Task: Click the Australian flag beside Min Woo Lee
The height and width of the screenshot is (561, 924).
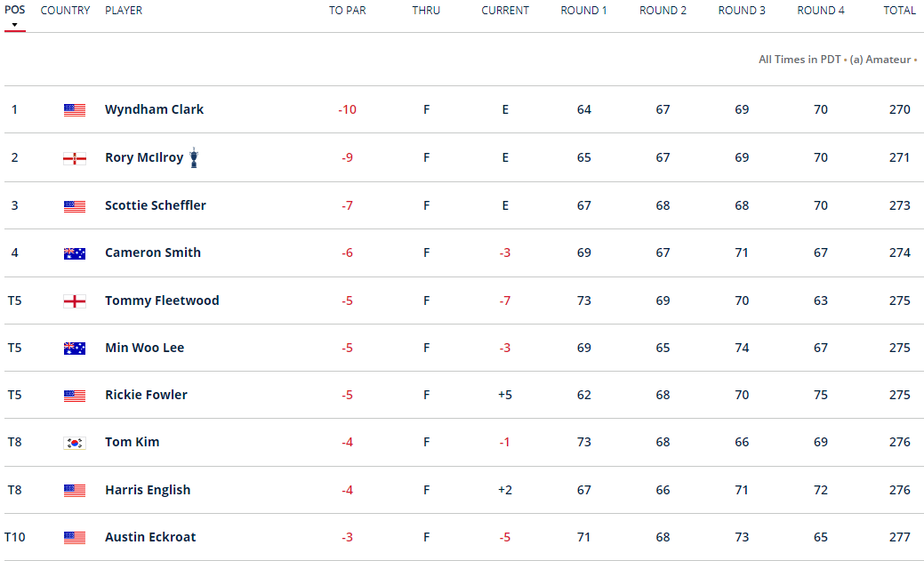Action: (75, 349)
